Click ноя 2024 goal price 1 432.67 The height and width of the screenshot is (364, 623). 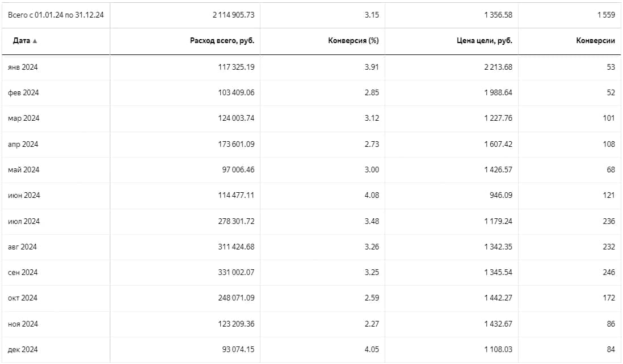point(498,324)
